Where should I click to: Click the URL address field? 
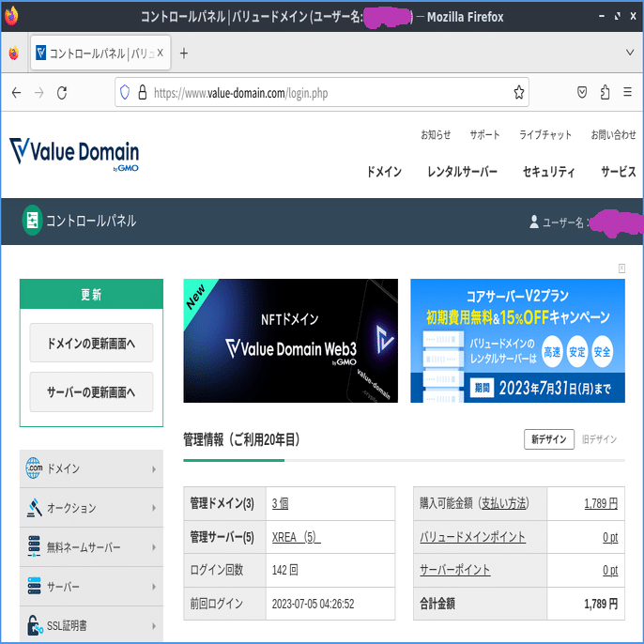pyautogui.click(x=321, y=92)
